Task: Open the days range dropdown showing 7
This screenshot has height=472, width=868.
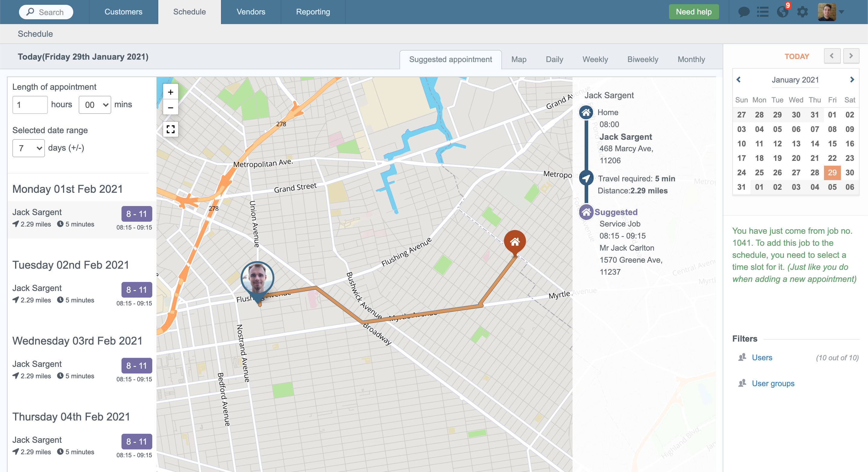Action: point(29,148)
